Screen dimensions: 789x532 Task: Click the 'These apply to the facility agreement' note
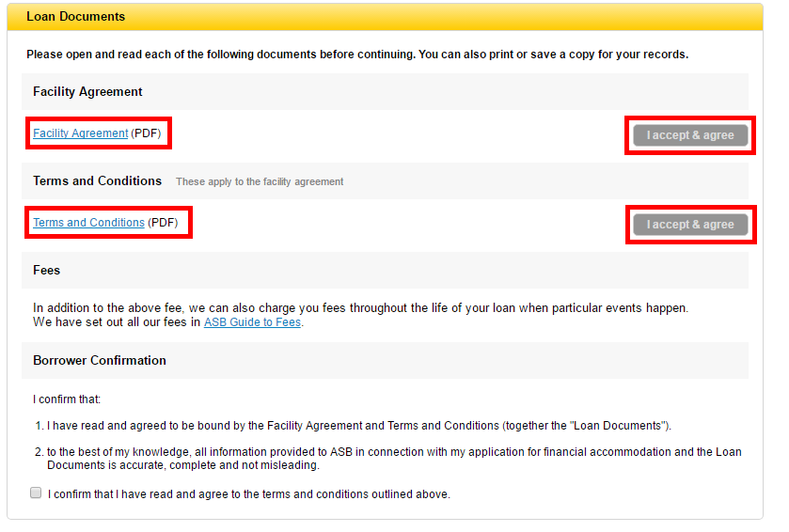tap(260, 181)
